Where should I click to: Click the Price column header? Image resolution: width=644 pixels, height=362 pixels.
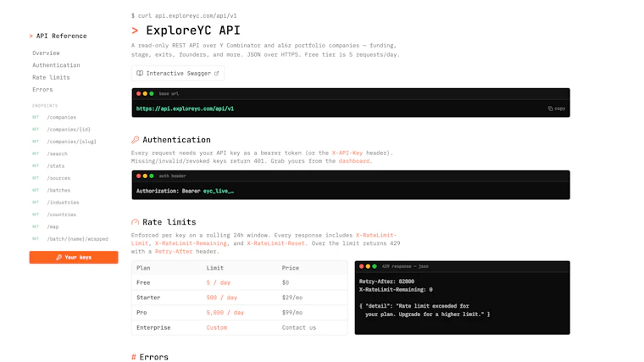(x=291, y=268)
